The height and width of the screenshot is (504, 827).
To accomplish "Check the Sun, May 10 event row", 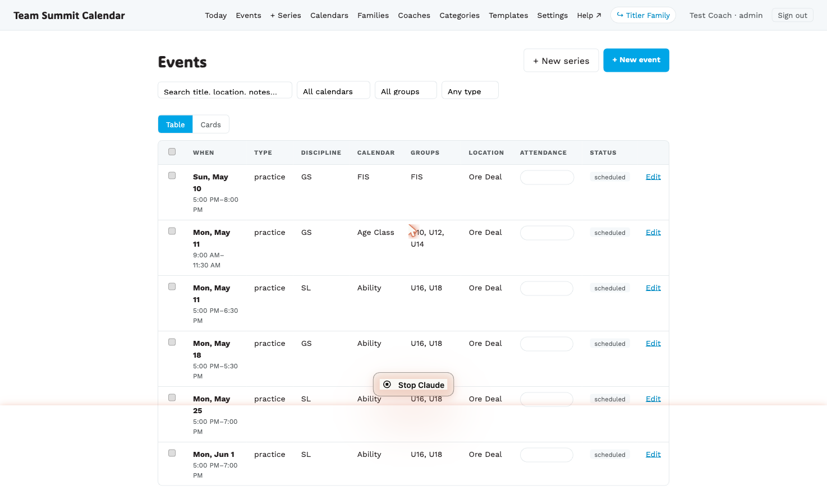I will (x=172, y=176).
